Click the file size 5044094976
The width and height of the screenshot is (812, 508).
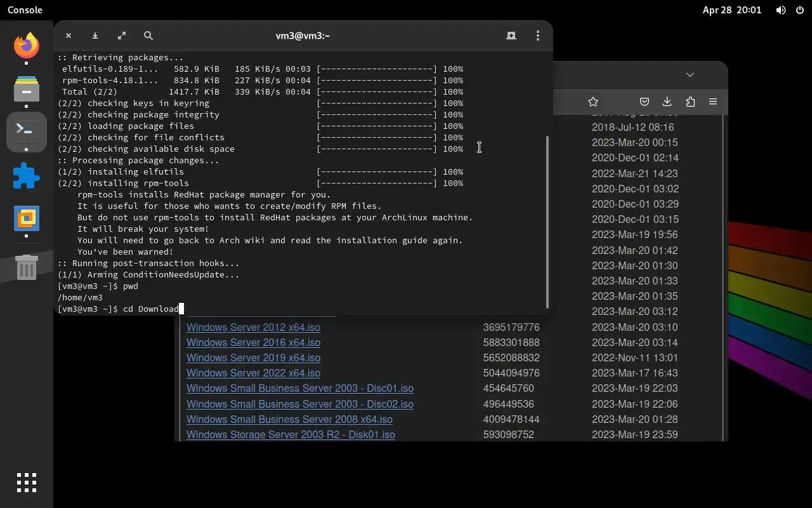point(511,373)
